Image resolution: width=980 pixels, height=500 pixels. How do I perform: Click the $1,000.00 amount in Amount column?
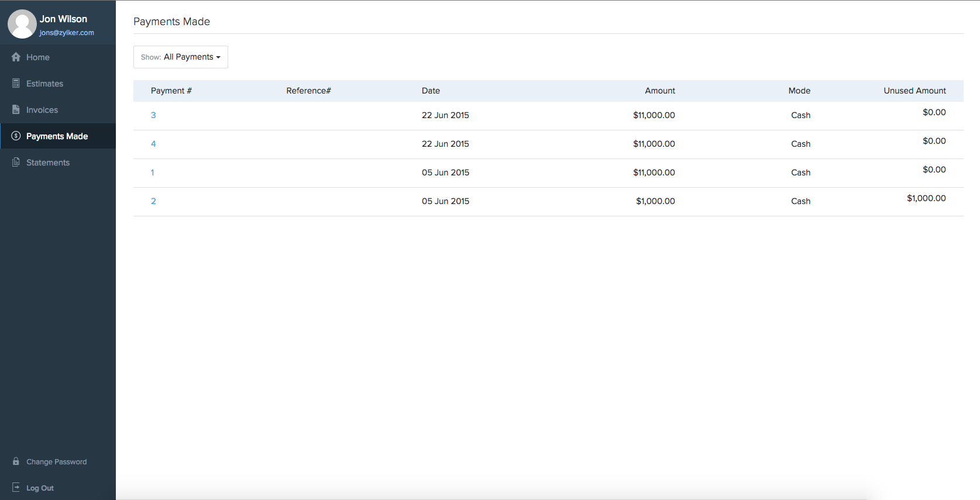pos(655,201)
